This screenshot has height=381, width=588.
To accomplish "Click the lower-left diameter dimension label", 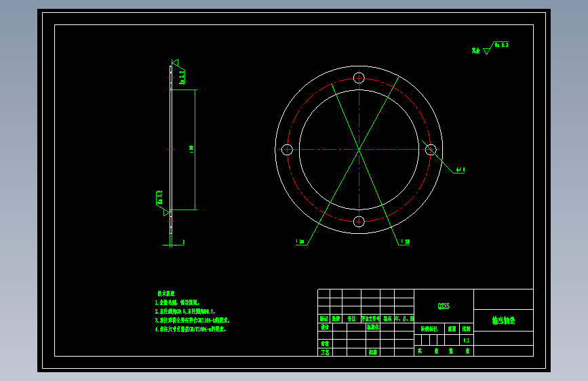I will 300,242.
